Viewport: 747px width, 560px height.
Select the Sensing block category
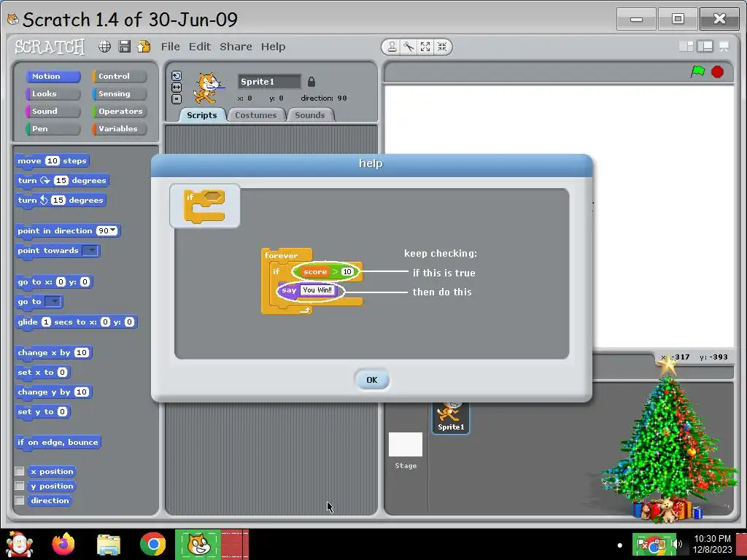click(x=120, y=94)
